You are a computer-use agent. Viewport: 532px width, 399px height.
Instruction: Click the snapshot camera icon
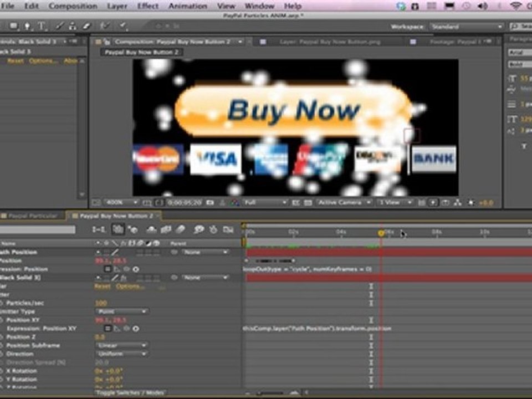tap(210, 203)
